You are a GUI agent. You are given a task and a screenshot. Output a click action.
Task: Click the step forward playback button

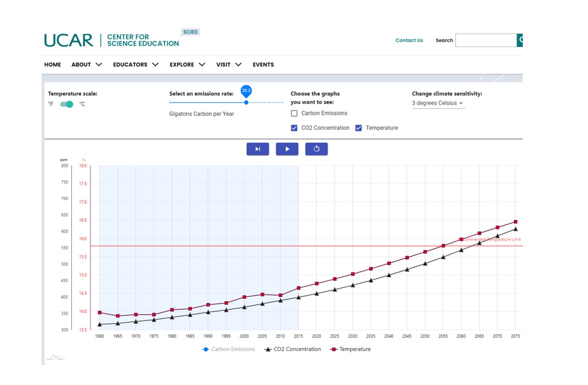pos(257,149)
